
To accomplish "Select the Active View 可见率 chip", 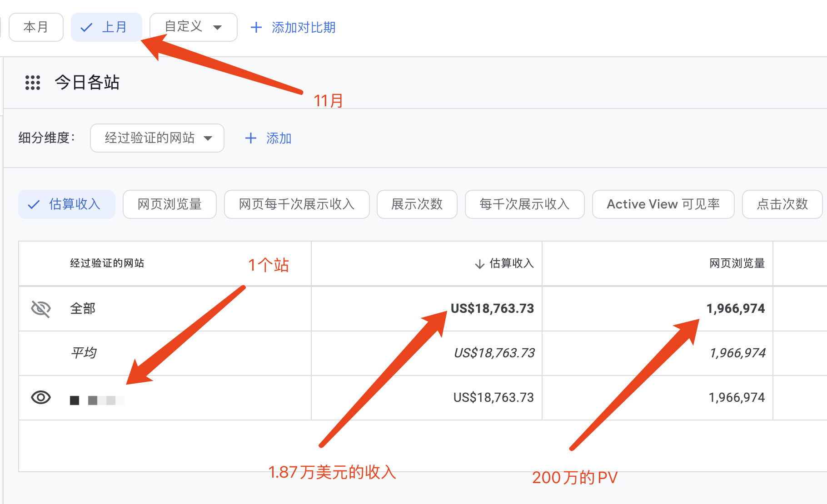I will (x=663, y=204).
